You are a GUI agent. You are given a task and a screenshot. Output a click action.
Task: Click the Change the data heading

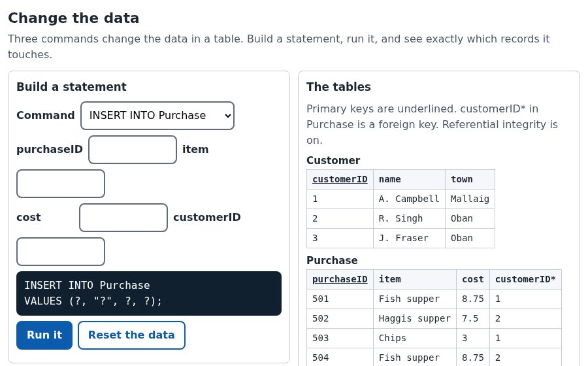(x=73, y=18)
